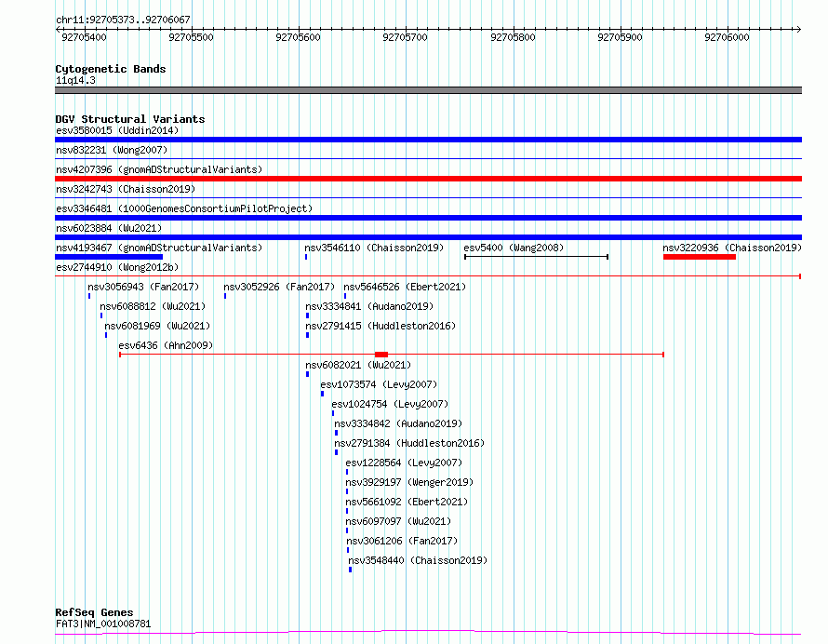Click the 11q14.3 band label

pyautogui.click(x=75, y=80)
